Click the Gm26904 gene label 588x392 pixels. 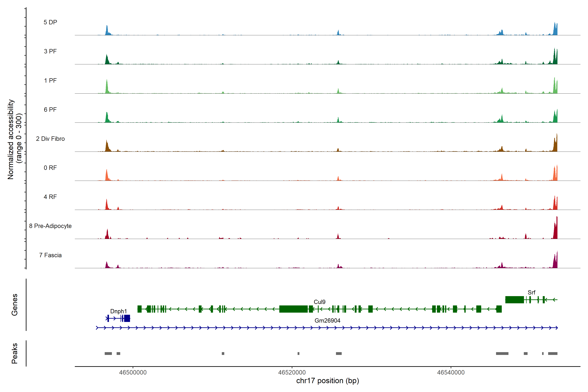pos(327,320)
